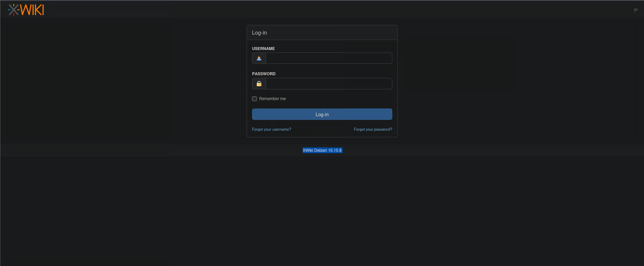Click the user icon beside Username field
Screen dimensions: 644x266
pyautogui.click(x=259, y=58)
